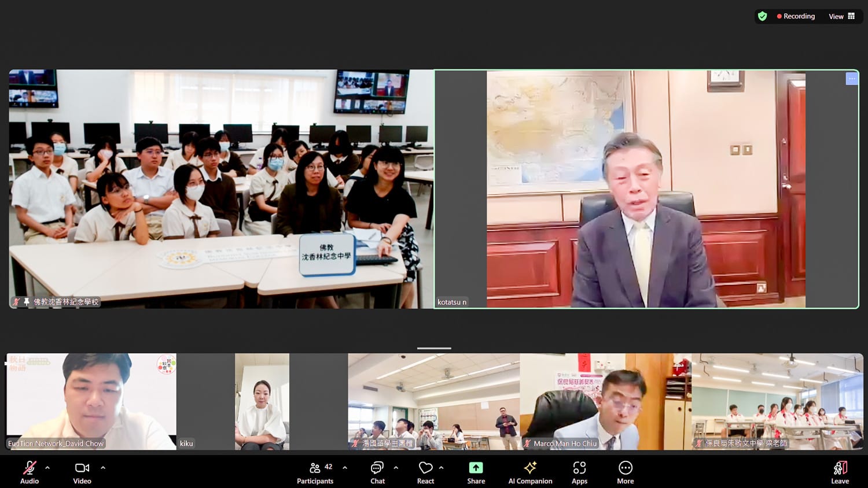This screenshot has width=868, height=488.
Task: Leave the meeting
Action: point(840,468)
